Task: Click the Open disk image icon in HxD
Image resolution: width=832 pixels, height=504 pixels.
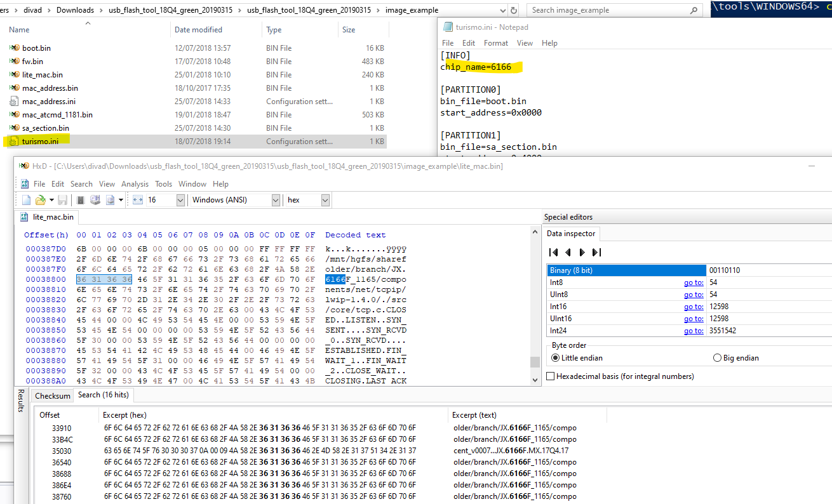Action: click(111, 200)
